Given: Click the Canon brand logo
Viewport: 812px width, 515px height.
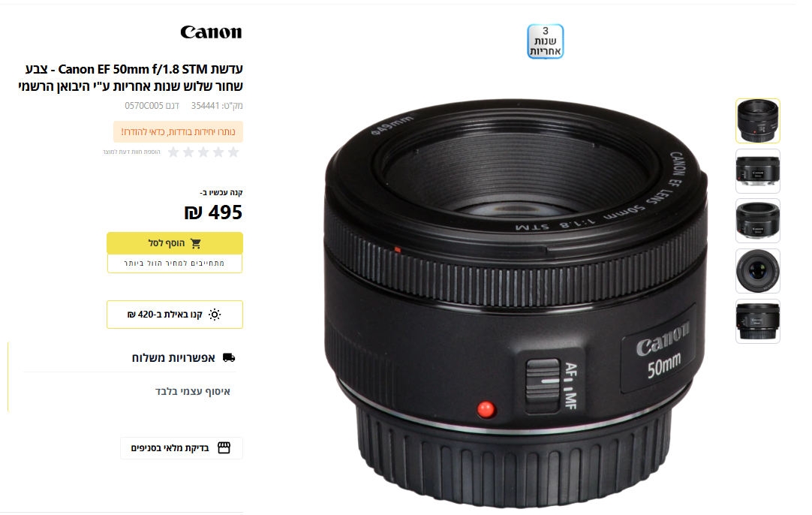Looking at the screenshot, I should 211,32.
